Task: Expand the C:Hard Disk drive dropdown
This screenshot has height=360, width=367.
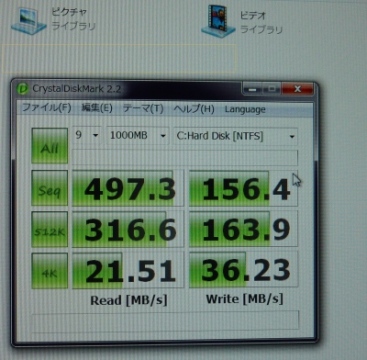Action: click(235, 136)
